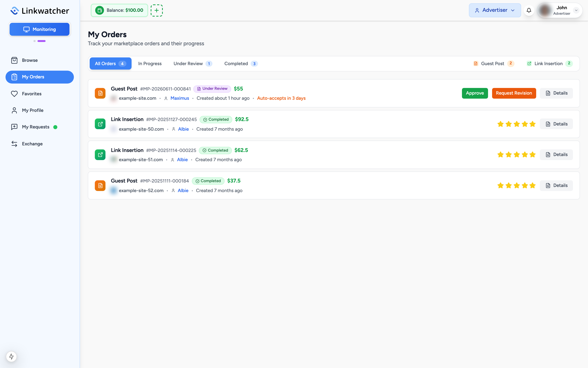Click the green dot next to My Requests
The height and width of the screenshot is (368, 588).
(55, 127)
